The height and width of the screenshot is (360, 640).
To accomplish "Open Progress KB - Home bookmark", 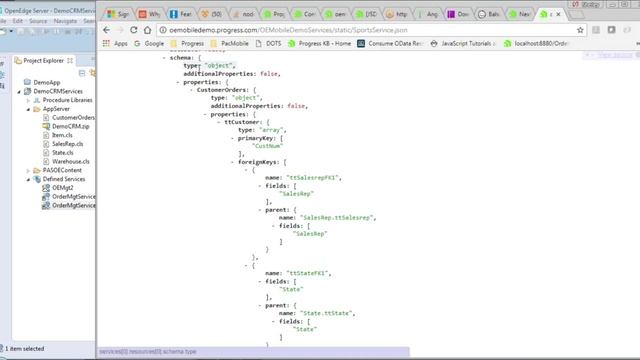I will (320, 43).
